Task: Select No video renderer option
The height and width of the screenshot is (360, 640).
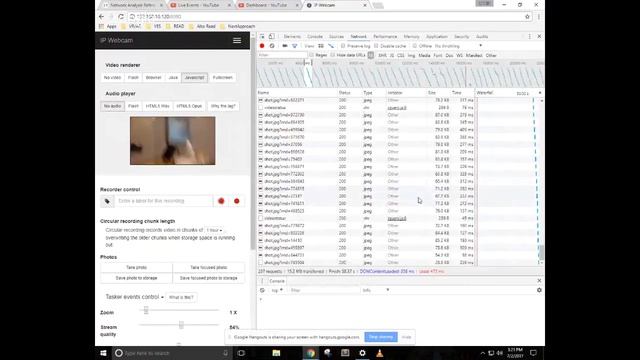Action: click(x=112, y=78)
